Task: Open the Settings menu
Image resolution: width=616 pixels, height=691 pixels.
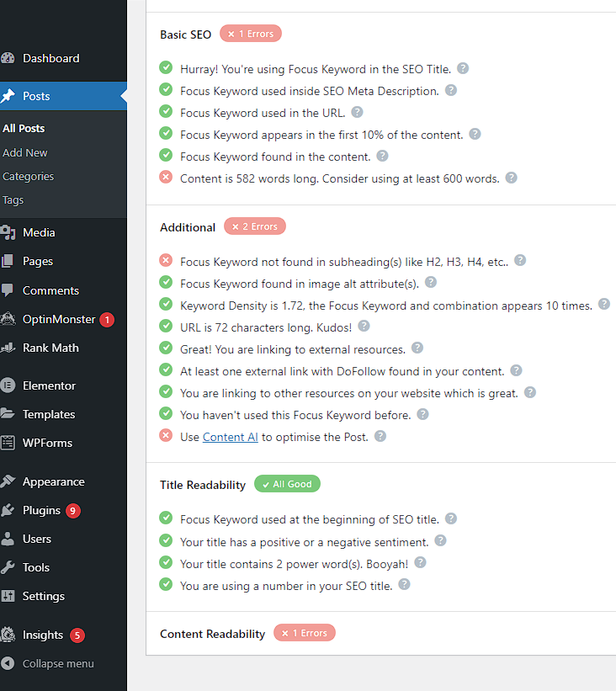Action: pos(43,596)
